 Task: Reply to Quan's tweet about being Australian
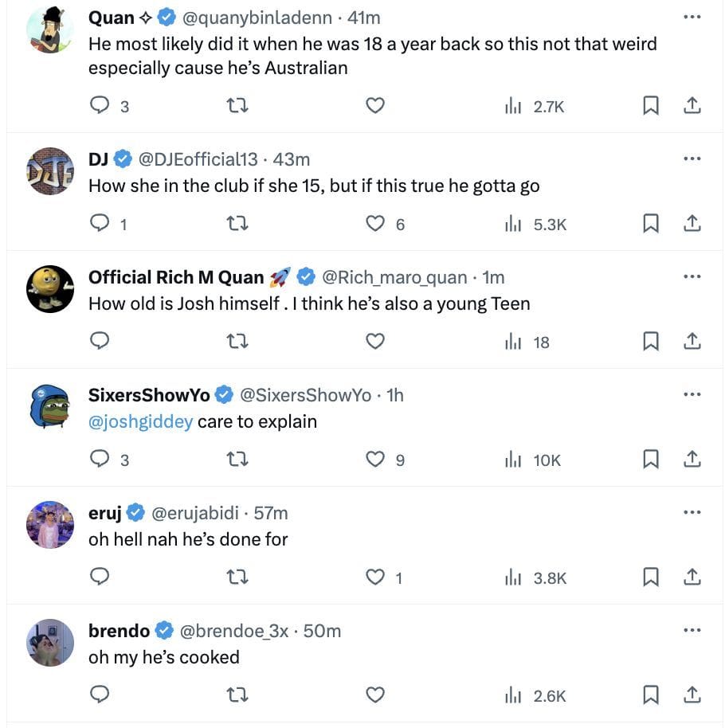pyautogui.click(x=100, y=106)
